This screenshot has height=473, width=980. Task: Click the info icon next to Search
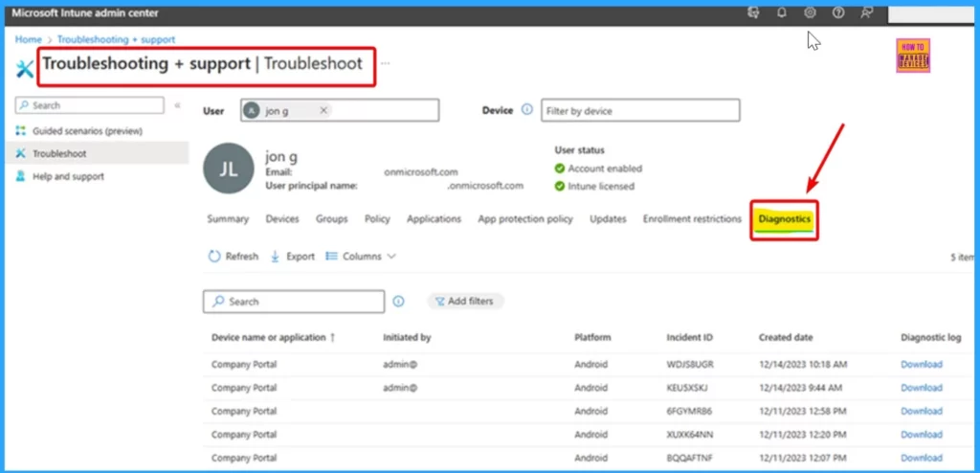(398, 302)
